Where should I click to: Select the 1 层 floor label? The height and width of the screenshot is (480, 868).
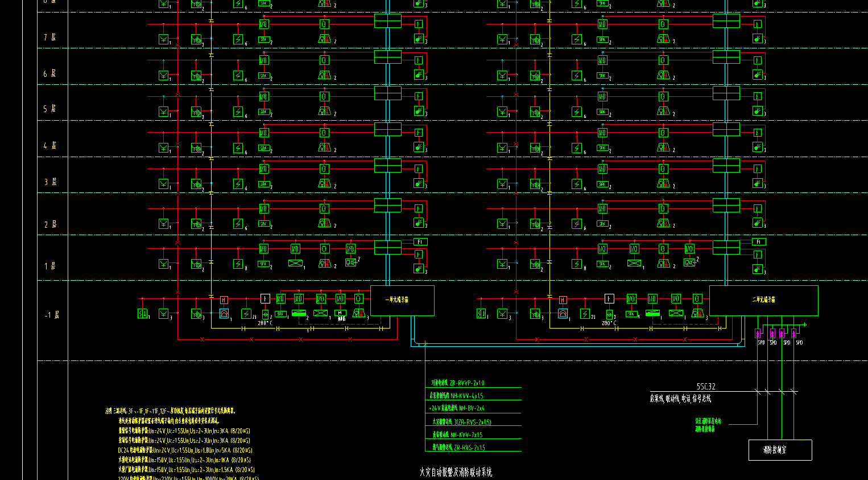(x=50, y=266)
